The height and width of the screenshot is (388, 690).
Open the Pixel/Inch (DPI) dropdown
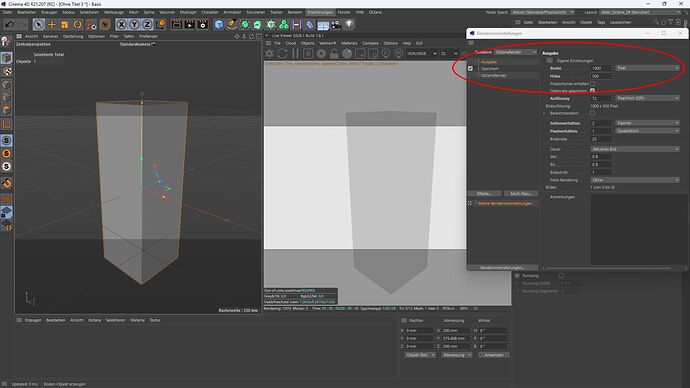(x=647, y=99)
